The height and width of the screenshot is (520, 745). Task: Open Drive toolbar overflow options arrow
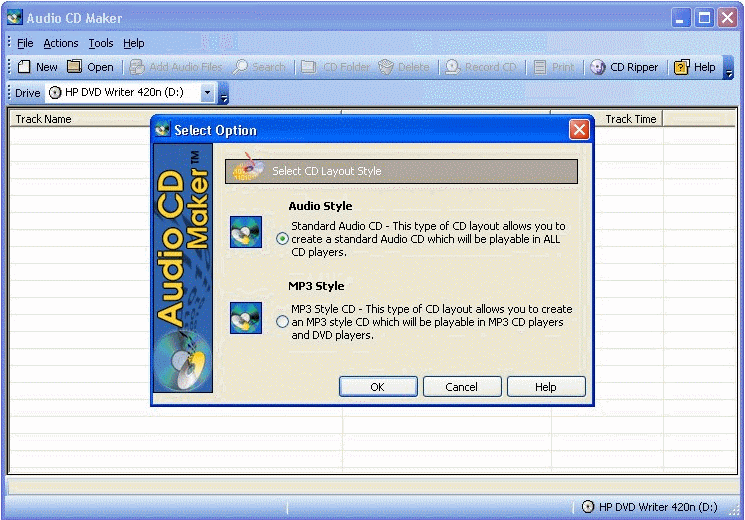224,93
